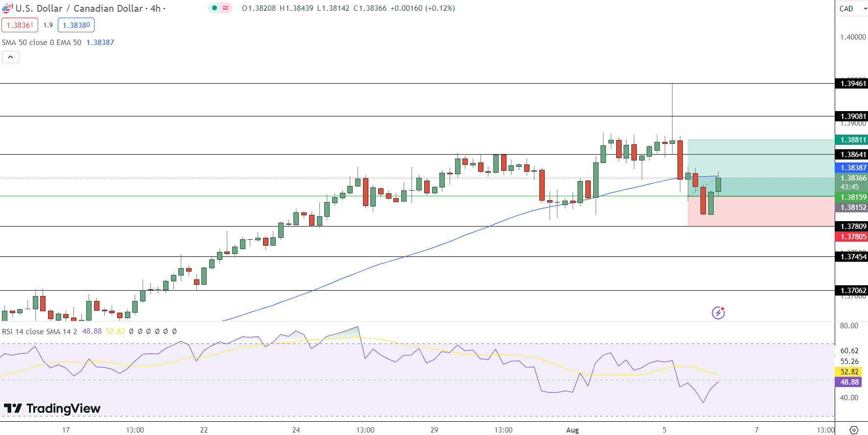Viewport: 868px width, 435px height.
Task: Click the current price 1.38366 label
Action: click(x=851, y=178)
